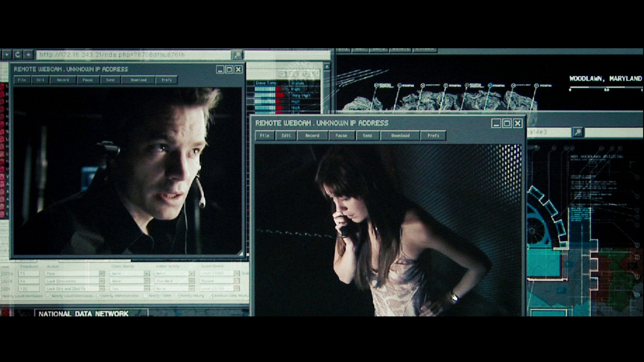The image size is (644, 362).
Task: Reload the page with the refresh icon
Action: (18, 54)
